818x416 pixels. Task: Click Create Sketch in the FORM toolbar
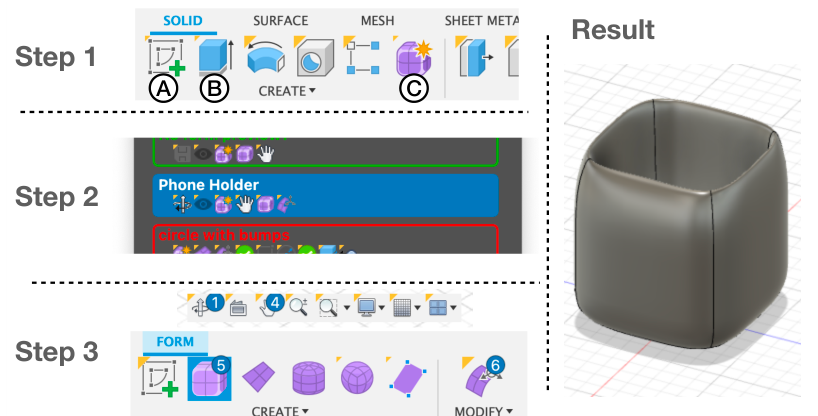(160, 378)
